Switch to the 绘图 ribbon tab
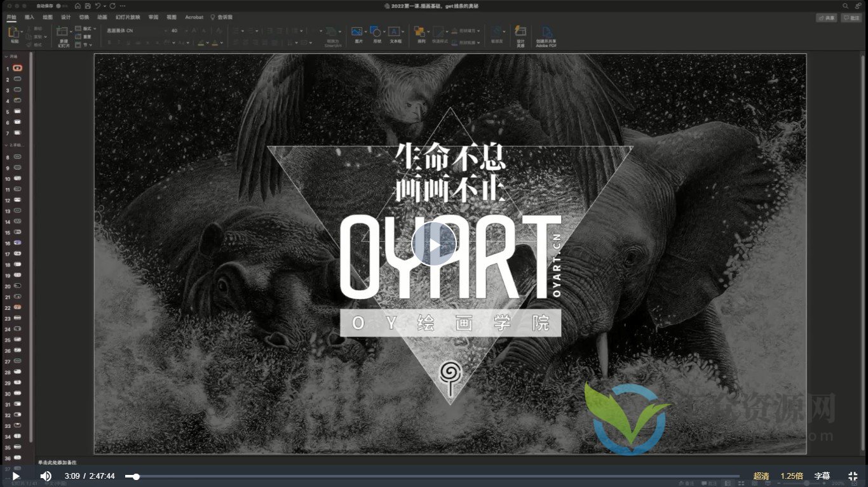This screenshot has width=868, height=487. click(x=48, y=17)
